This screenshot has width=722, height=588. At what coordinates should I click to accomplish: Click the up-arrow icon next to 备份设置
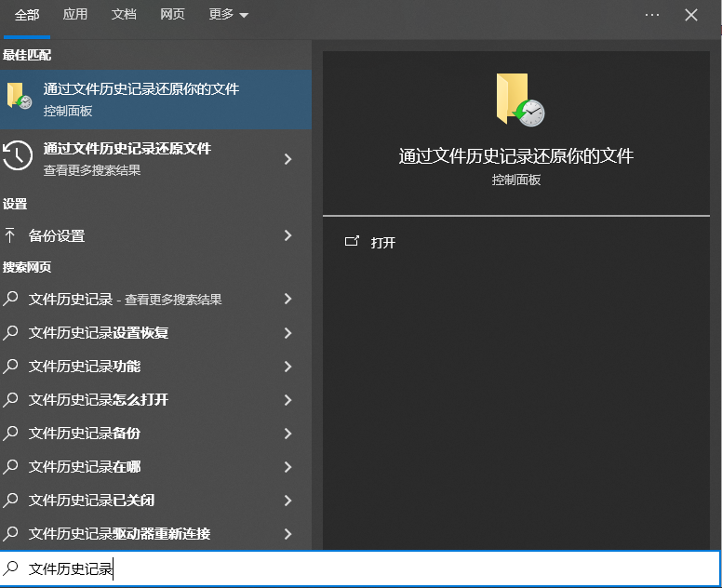pyautogui.click(x=9, y=235)
